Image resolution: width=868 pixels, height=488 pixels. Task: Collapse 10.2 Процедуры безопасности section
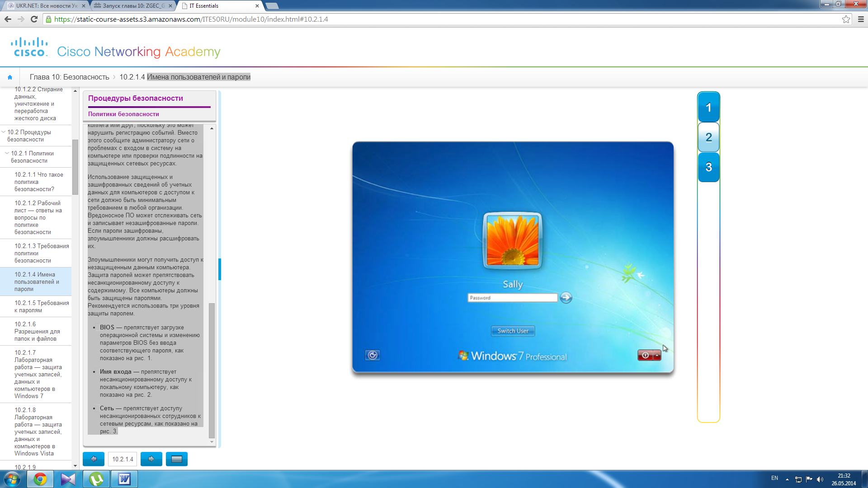pyautogui.click(x=4, y=132)
